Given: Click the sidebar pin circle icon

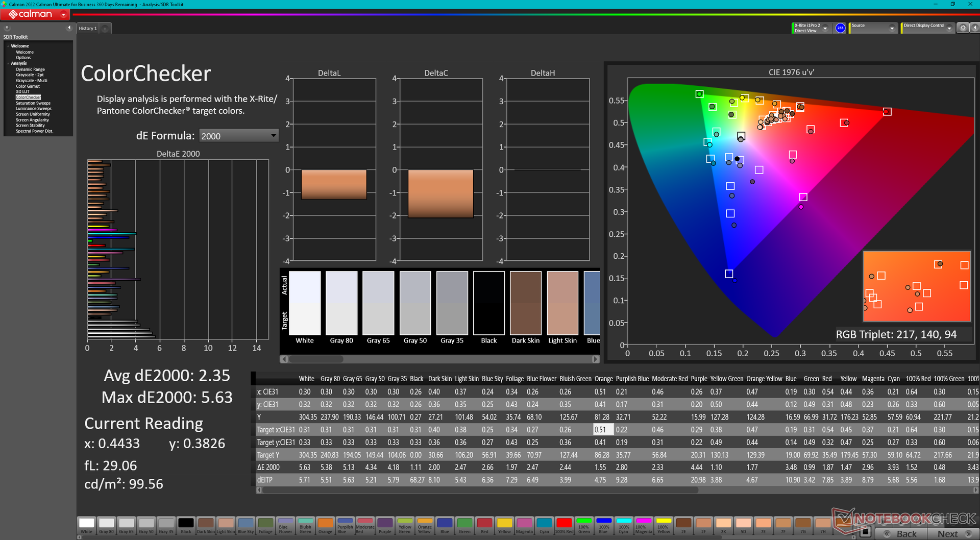Looking at the screenshot, I should (7, 28).
